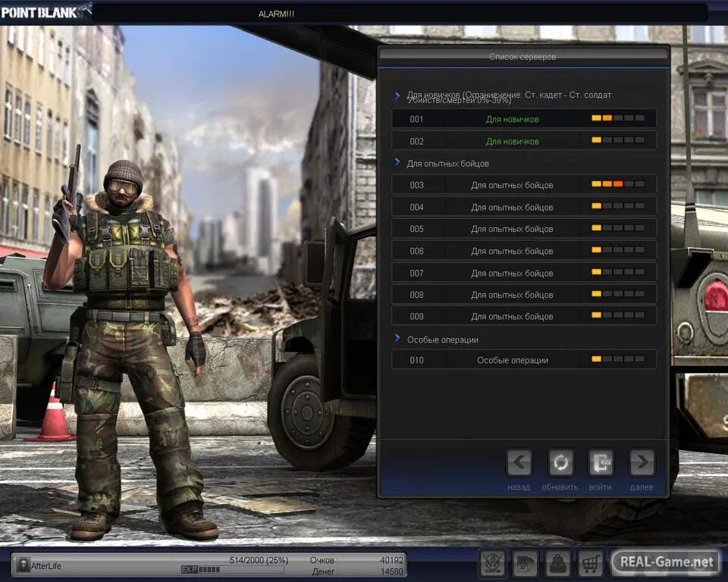Enter server using the войти icon
This screenshot has width=728, height=582.
[601, 462]
